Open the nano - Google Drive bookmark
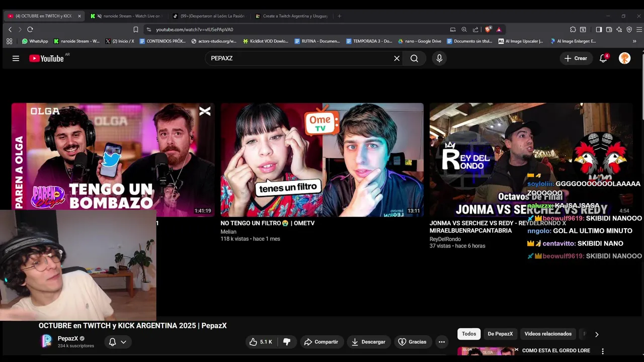The height and width of the screenshot is (362, 644). click(420, 41)
